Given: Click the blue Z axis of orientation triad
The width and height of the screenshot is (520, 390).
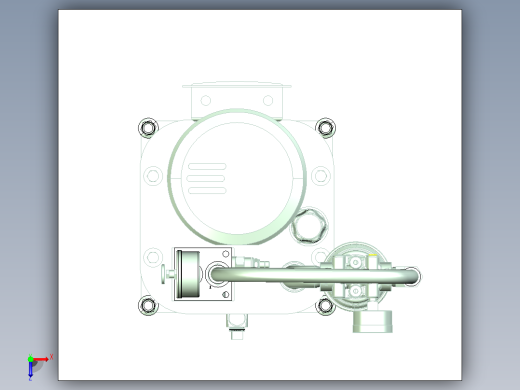Looking at the screenshot, I should tap(30, 369).
